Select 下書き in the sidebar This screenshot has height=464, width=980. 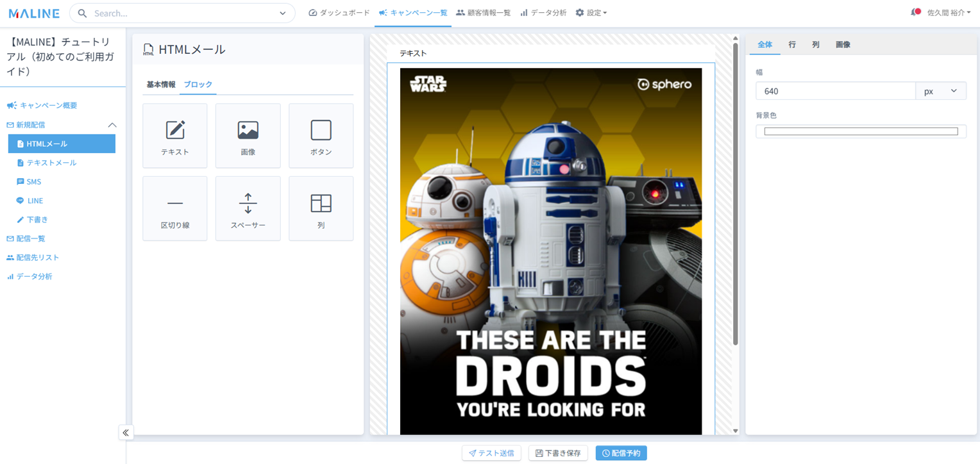pos(33,220)
